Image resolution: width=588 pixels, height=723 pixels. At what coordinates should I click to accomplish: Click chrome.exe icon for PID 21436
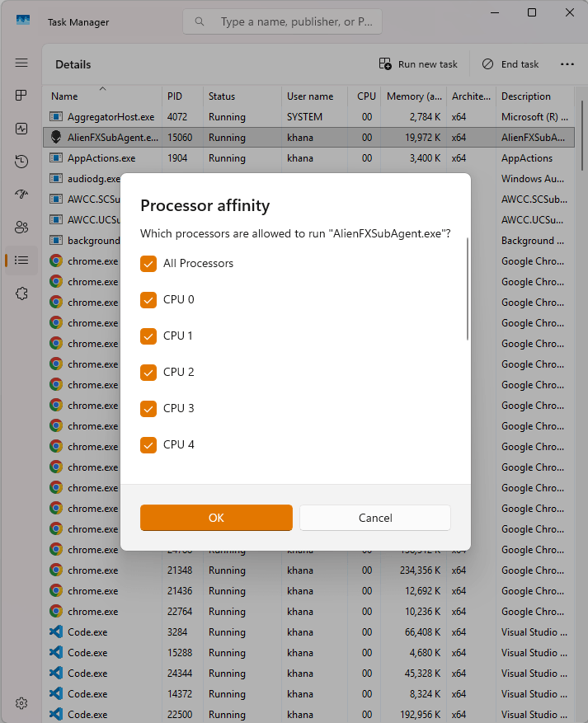56,590
